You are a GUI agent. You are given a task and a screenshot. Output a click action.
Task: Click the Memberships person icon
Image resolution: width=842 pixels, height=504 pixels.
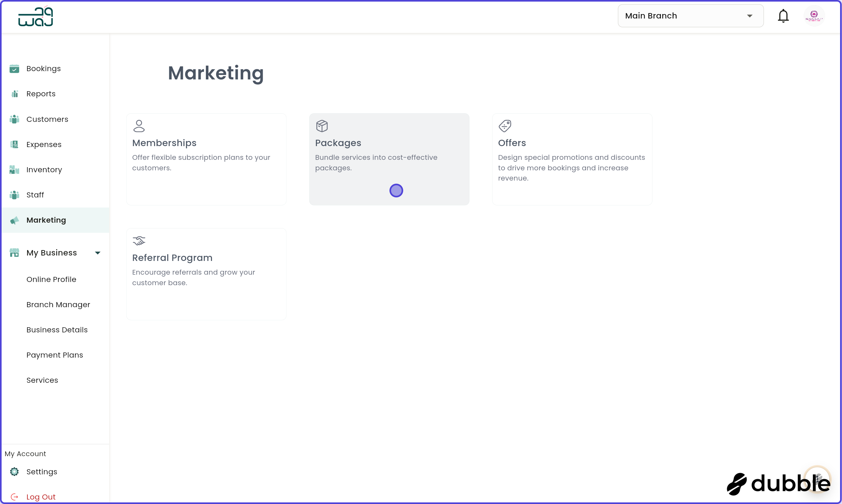pyautogui.click(x=139, y=126)
